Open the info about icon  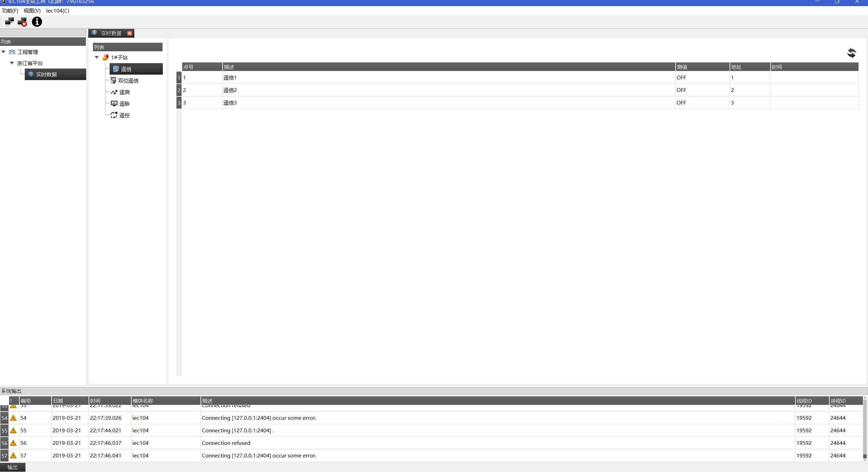(x=37, y=22)
